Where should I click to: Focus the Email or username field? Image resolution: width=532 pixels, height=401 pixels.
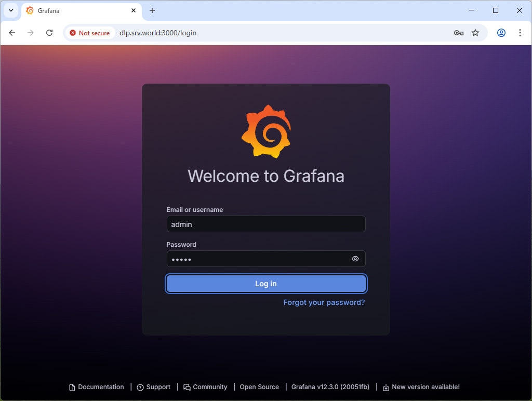[265, 224]
